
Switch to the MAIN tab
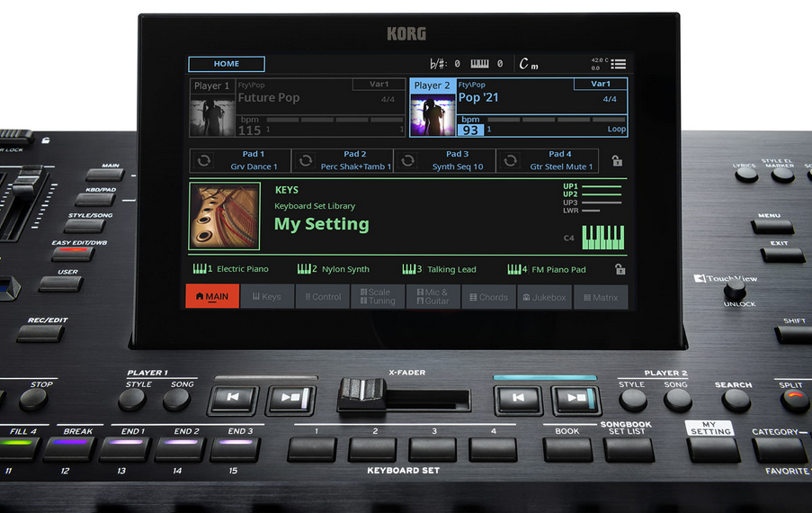[x=212, y=296]
